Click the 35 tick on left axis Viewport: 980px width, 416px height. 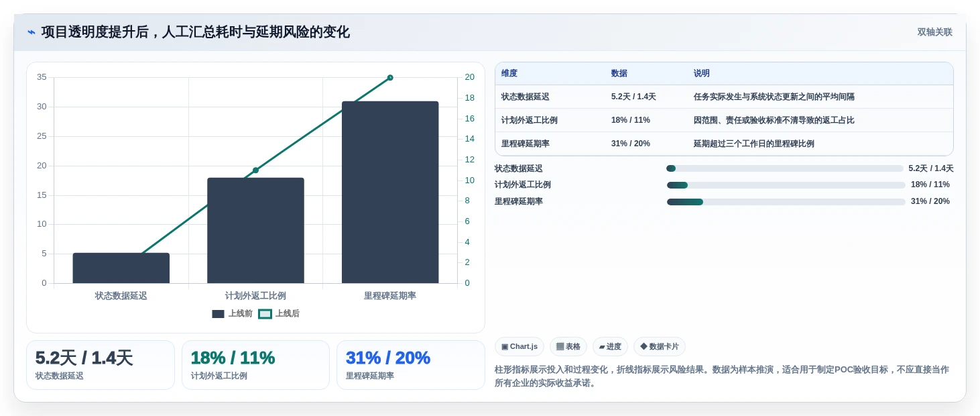pyautogui.click(x=42, y=77)
